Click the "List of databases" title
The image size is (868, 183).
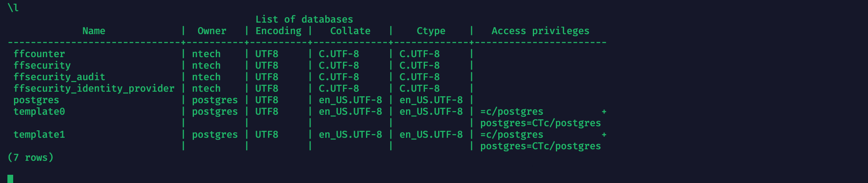click(304, 19)
